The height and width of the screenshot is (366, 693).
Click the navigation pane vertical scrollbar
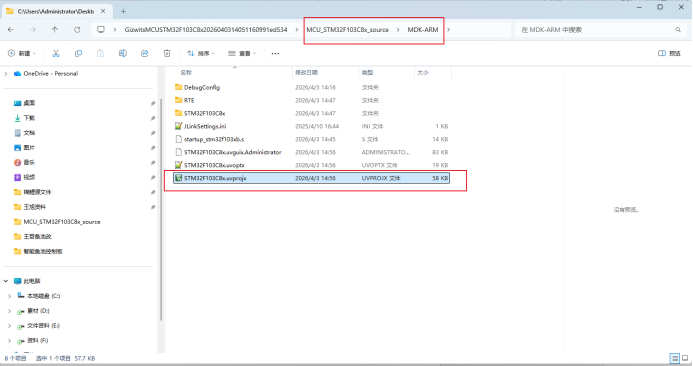coord(161,210)
